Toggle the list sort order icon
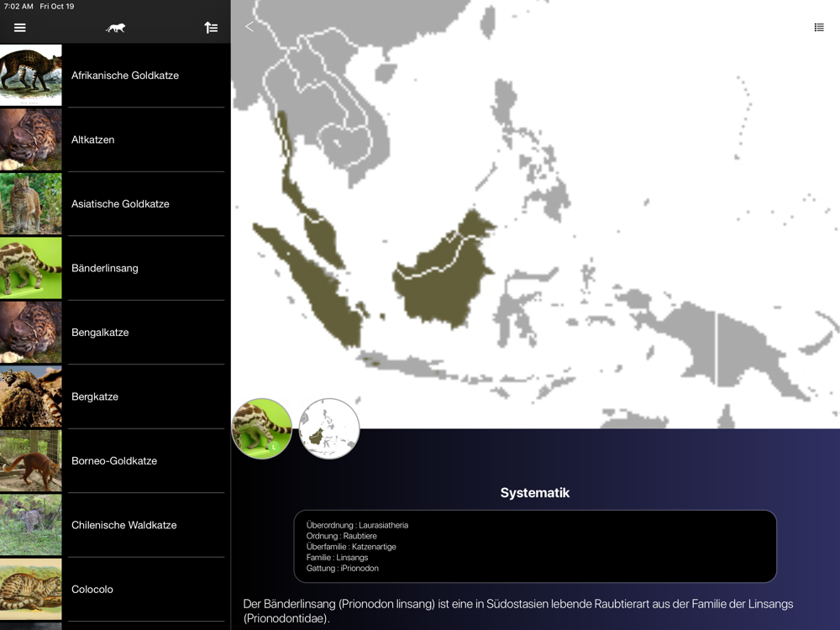 [x=211, y=28]
